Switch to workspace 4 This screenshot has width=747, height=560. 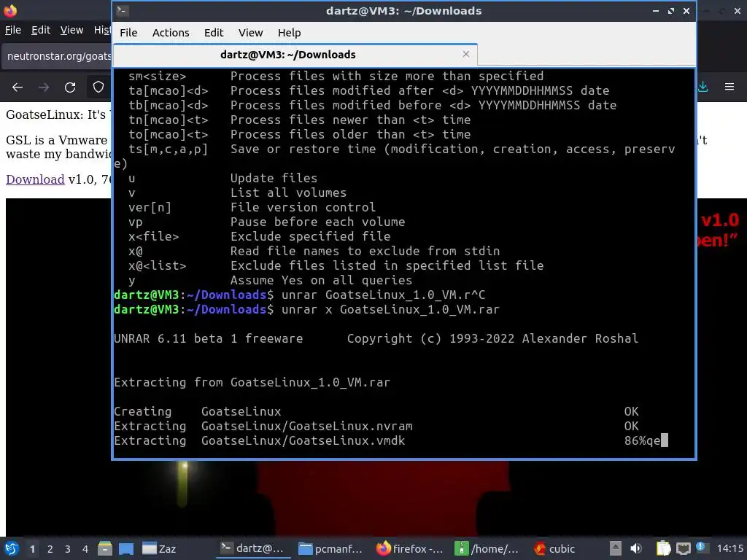[x=85, y=549]
